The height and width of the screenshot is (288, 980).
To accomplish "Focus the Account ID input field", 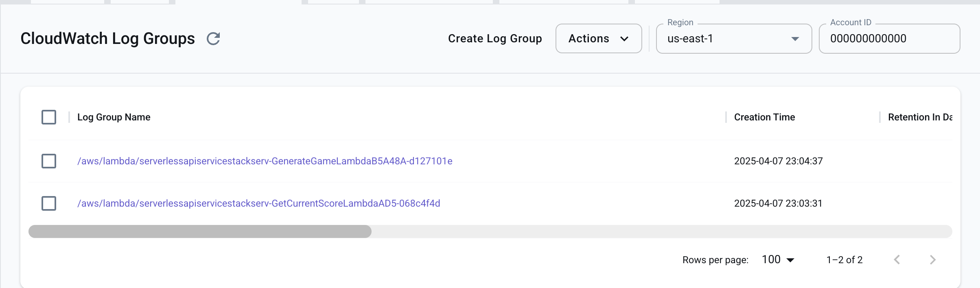I will [889, 39].
